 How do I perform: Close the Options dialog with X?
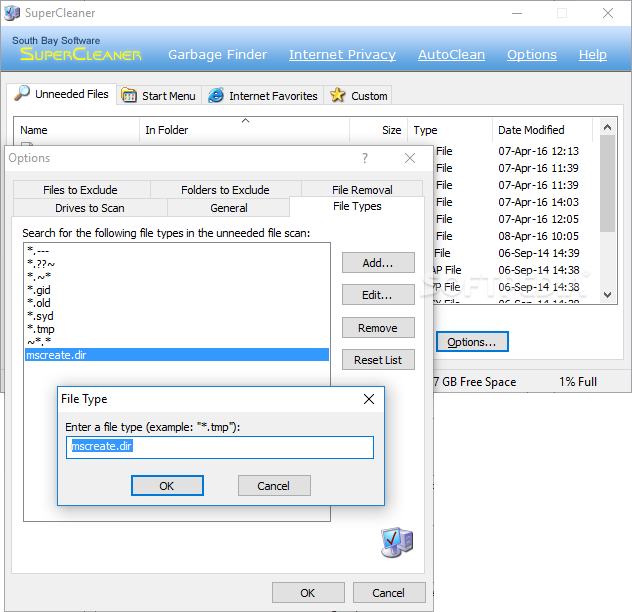(410, 158)
